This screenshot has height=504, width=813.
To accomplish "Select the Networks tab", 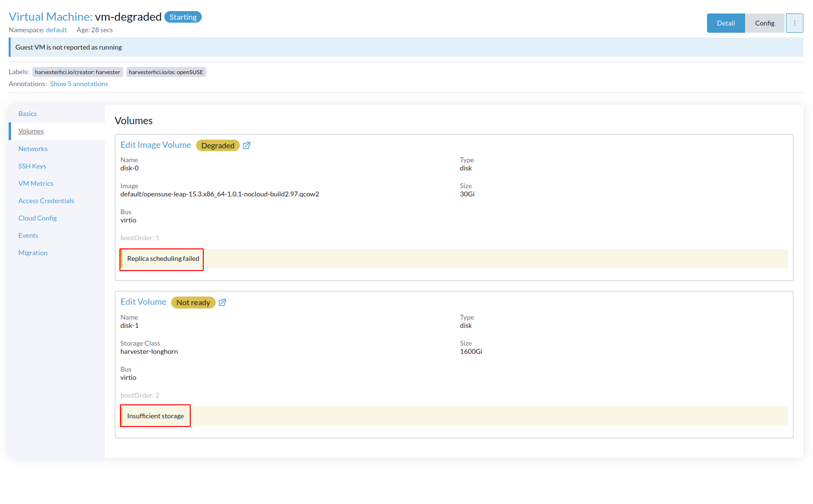I will pyautogui.click(x=57, y=149).
